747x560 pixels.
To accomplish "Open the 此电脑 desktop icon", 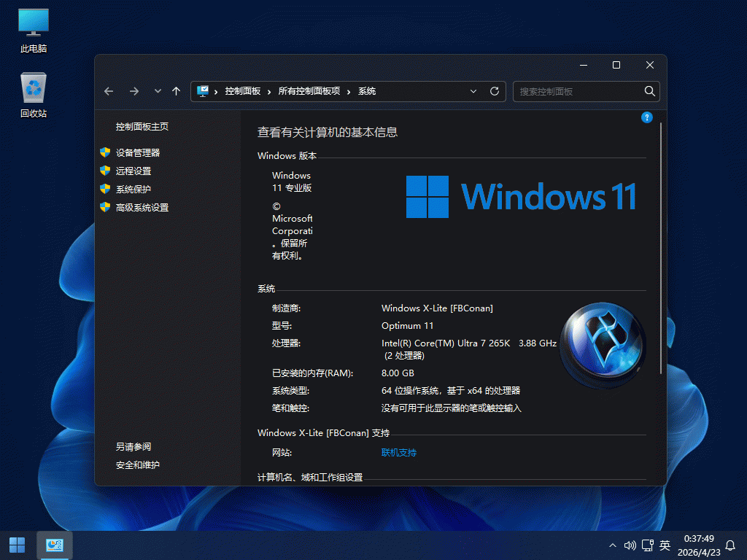I will [34, 31].
